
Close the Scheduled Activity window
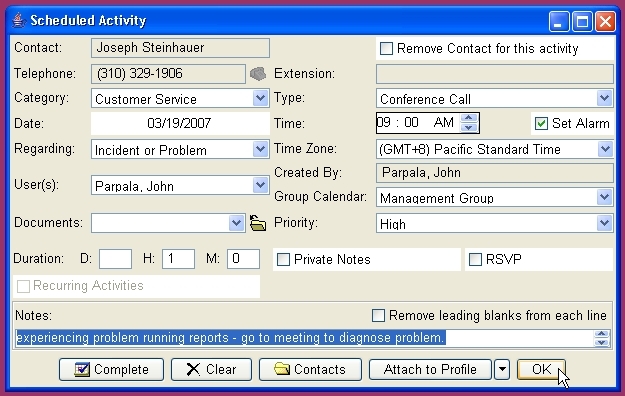(x=605, y=21)
